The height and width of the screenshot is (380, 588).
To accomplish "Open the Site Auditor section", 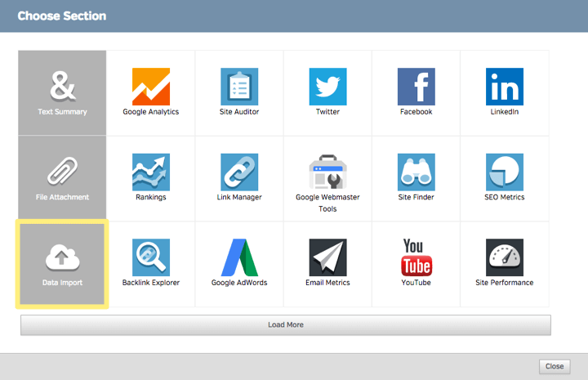I will [x=239, y=92].
